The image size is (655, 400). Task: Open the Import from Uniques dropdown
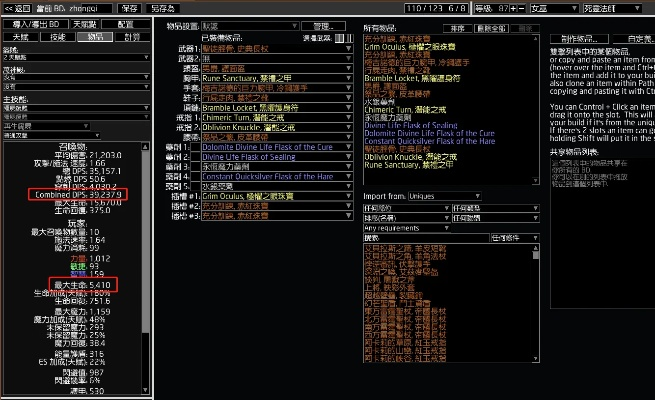tap(444, 196)
